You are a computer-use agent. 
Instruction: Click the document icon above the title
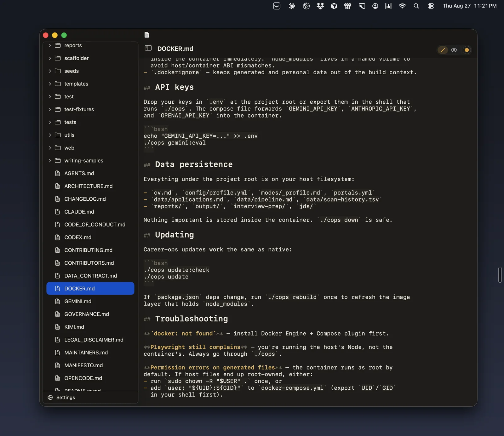(147, 35)
